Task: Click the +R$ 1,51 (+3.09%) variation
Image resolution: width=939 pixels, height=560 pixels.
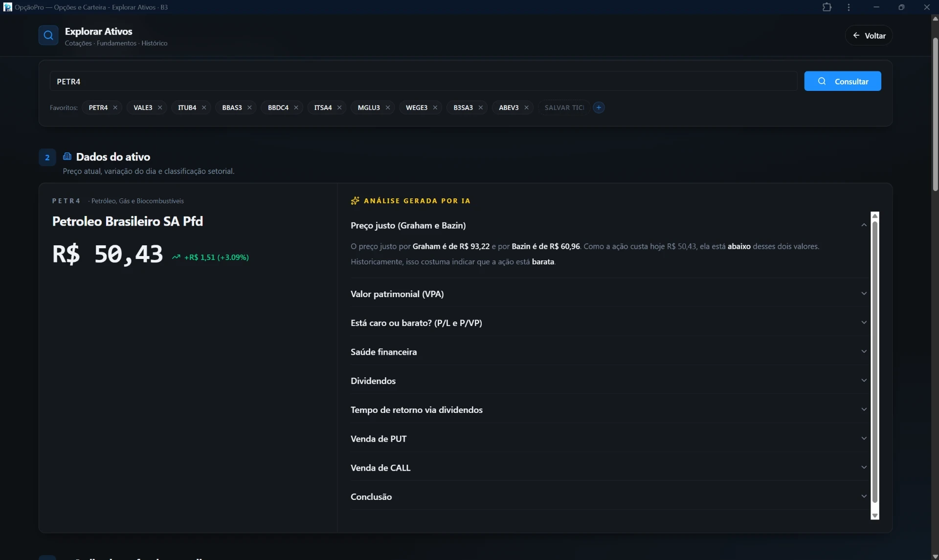Action: coord(216,257)
